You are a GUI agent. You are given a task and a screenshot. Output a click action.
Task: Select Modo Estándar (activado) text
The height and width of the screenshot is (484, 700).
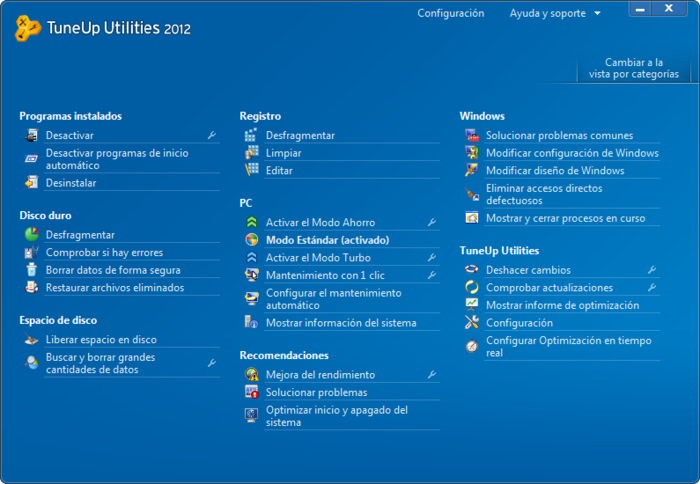328,240
